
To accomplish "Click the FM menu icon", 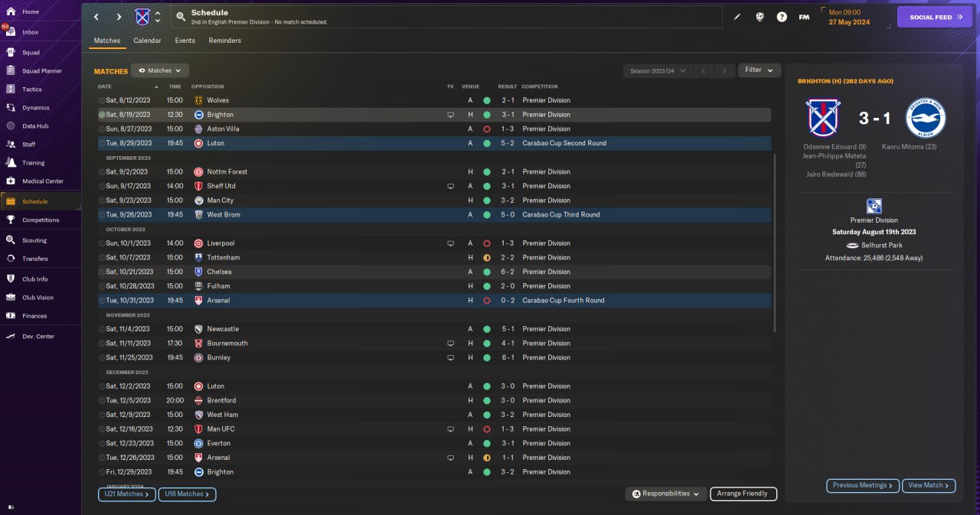I will [x=804, y=17].
